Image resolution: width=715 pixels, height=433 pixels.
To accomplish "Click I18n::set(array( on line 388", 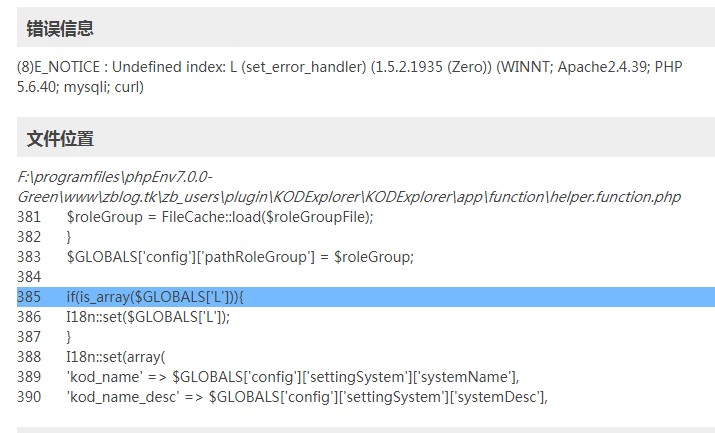I will tap(116, 357).
